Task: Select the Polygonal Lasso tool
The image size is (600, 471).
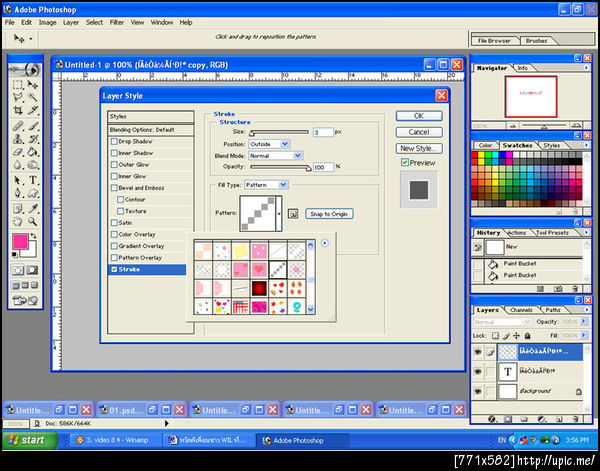Action: tap(18, 97)
